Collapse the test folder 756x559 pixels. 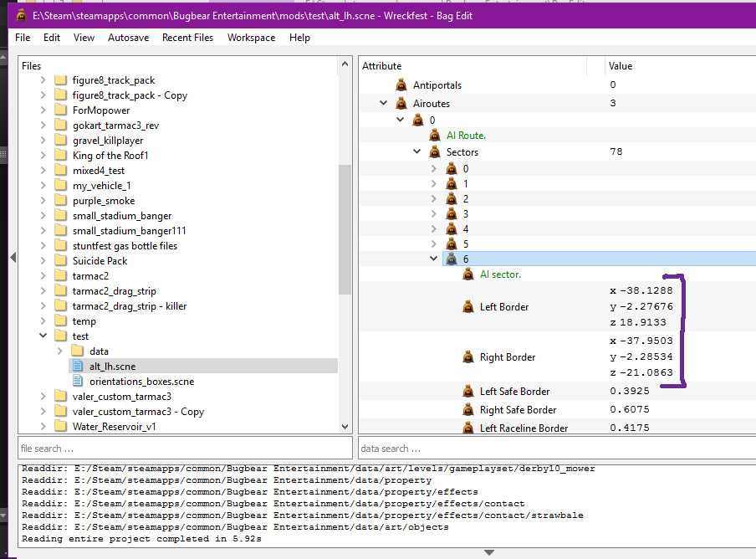pos(43,336)
